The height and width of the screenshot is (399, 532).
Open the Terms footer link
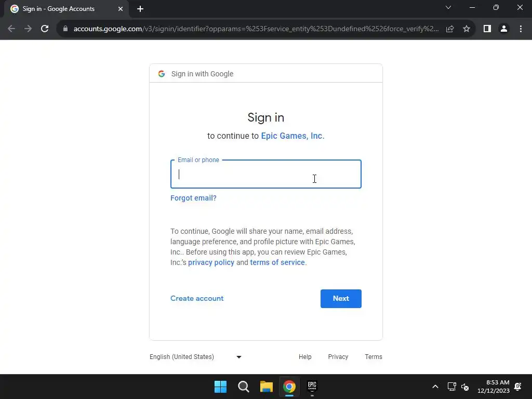click(374, 357)
